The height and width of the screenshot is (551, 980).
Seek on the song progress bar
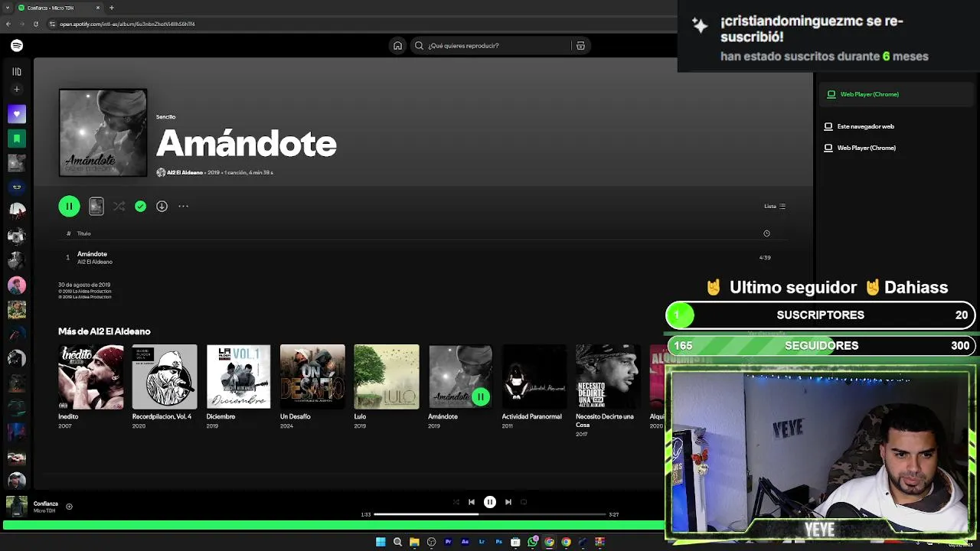click(490, 514)
